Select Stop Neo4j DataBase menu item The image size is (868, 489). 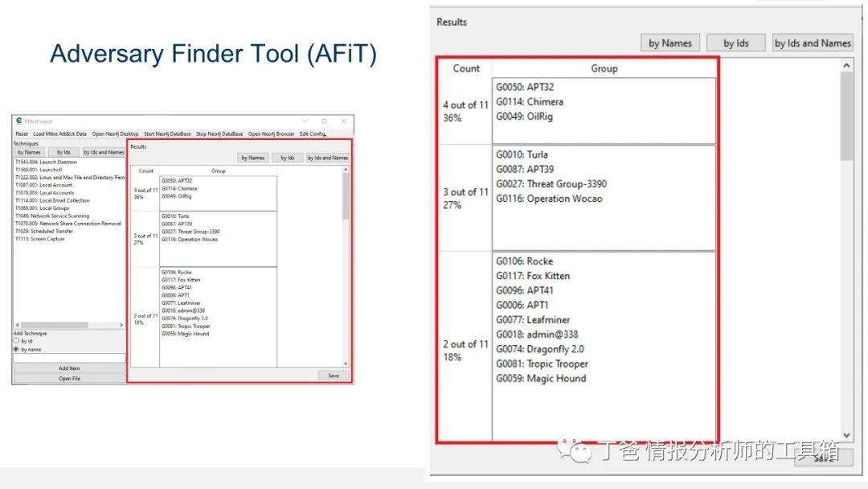click(219, 134)
